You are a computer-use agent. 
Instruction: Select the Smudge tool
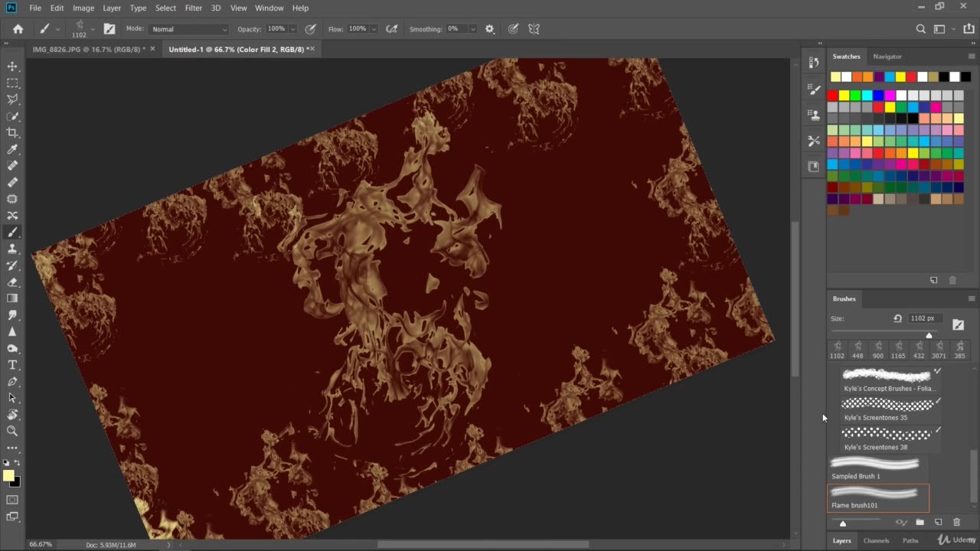(x=12, y=315)
